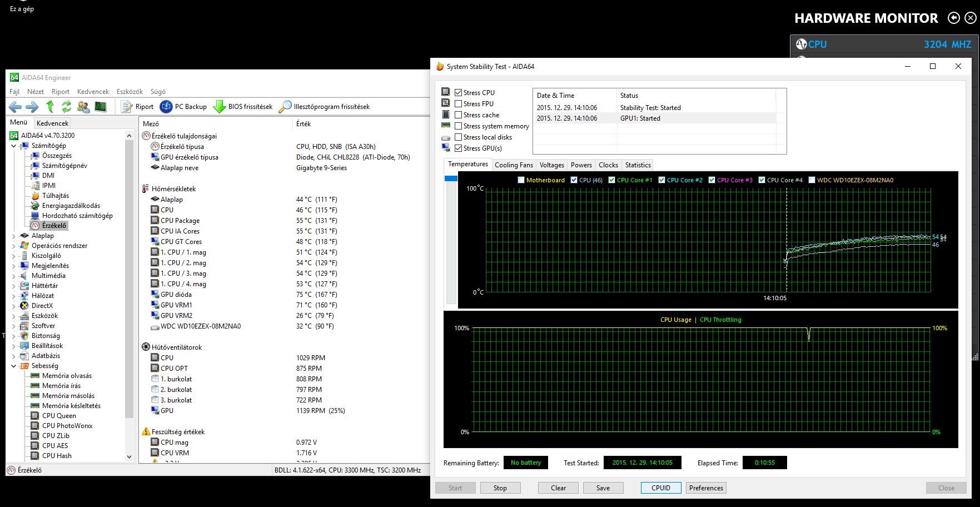The height and width of the screenshot is (507, 980).
Task: Enable Stress FPU checkbox
Action: coord(459,104)
